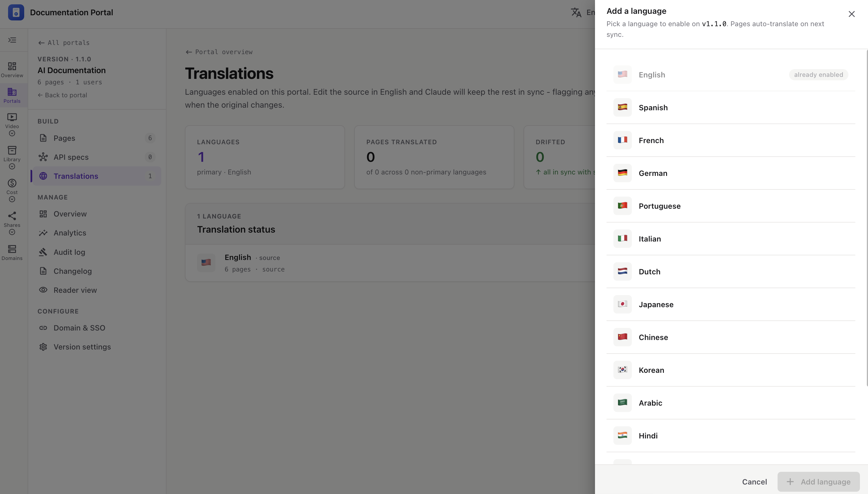Open the Domains rail icon
The image size is (868, 494).
point(12,253)
